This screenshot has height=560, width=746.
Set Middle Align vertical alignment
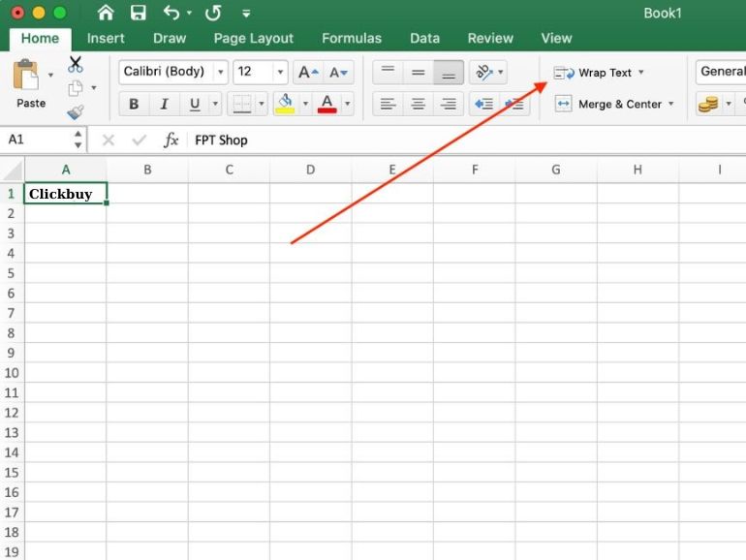pyautogui.click(x=419, y=73)
